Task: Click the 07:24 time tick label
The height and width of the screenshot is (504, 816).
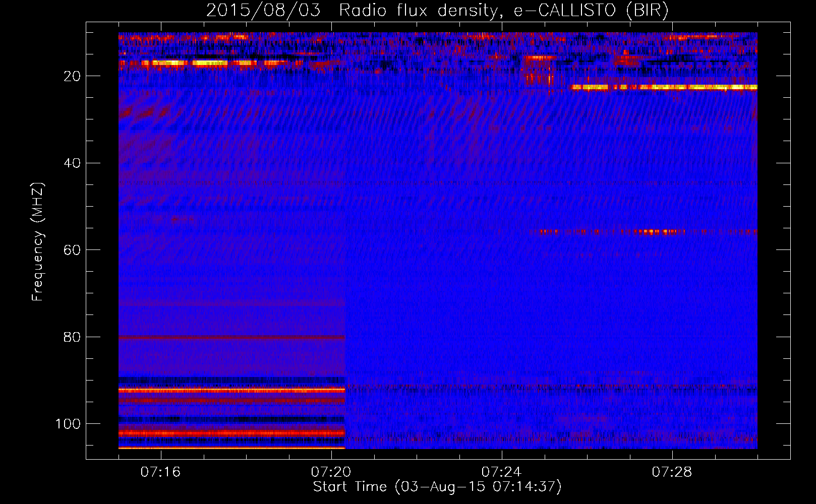Action: point(501,472)
